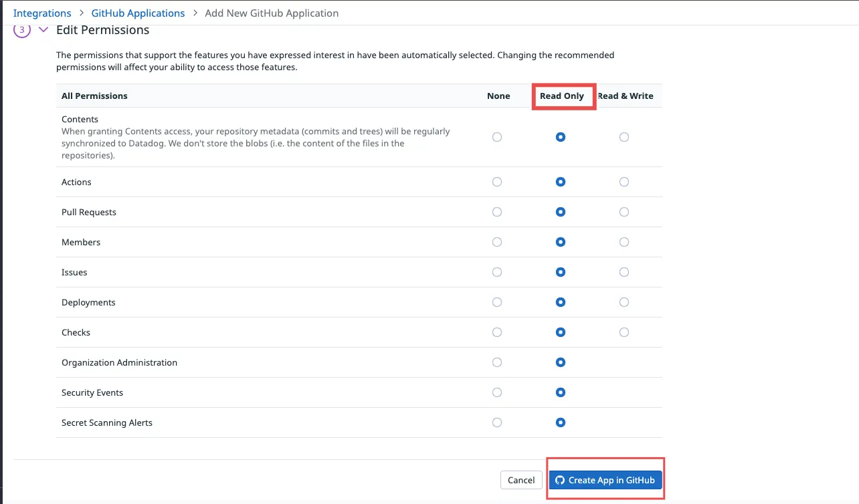This screenshot has width=859, height=504.
Task: Set Contents to Read & Write
Action: (x=624, y=137)
